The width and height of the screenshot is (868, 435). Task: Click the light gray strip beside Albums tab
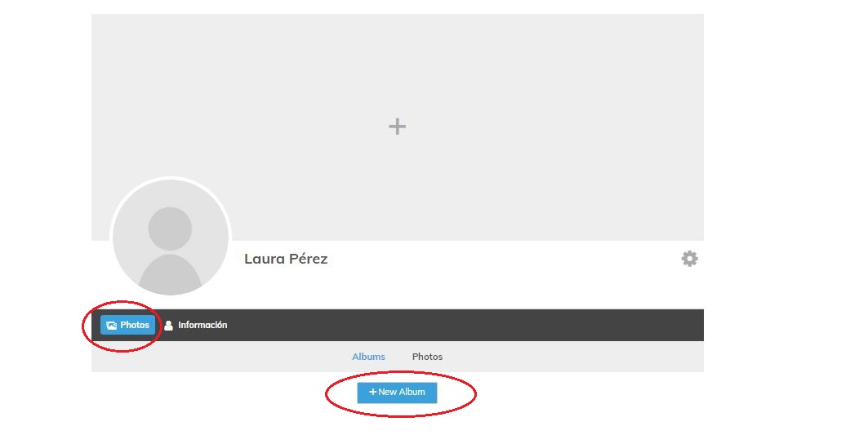click(x=221, y=357)
